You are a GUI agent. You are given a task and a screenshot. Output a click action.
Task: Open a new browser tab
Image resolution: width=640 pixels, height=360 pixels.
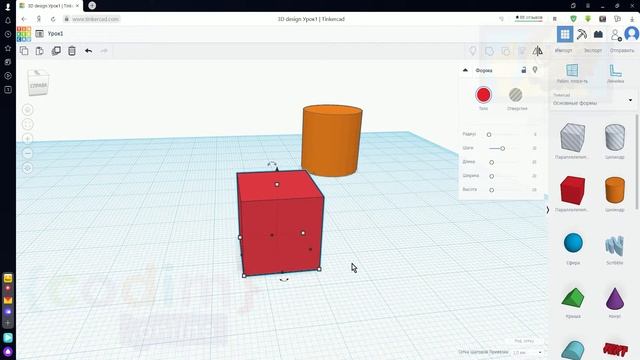click(x=92, y=5)
